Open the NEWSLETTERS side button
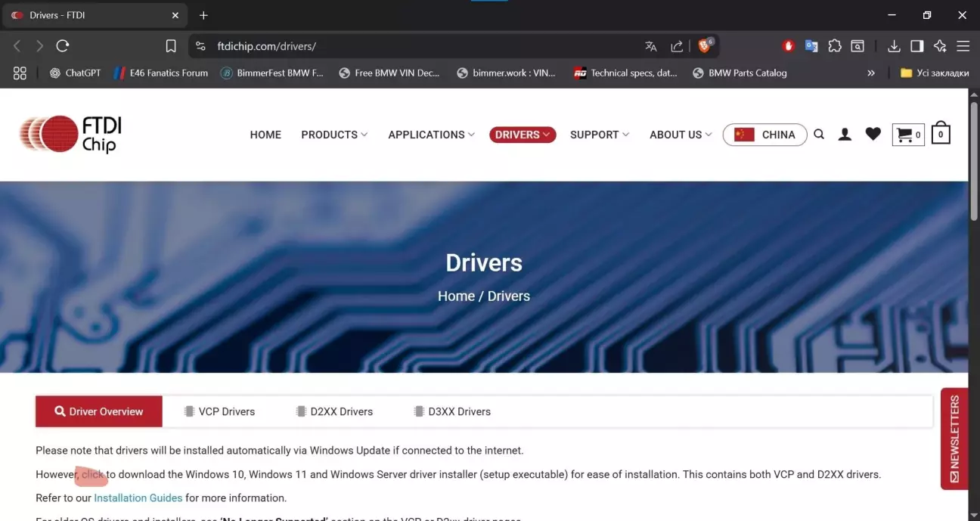 (x=954, y=439)
